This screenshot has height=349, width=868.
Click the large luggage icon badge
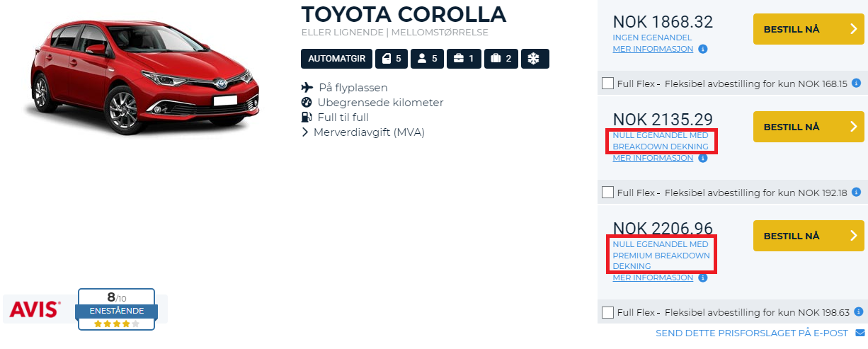click(501, 59)
